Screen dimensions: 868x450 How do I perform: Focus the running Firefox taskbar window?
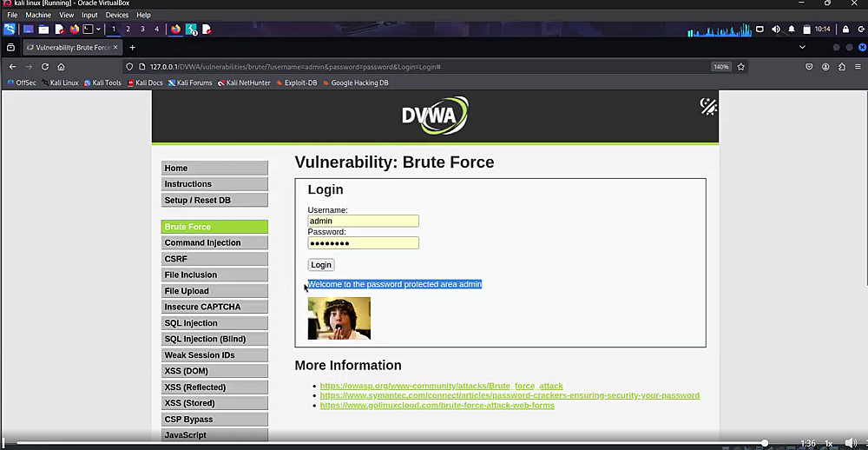click(175, 30)
